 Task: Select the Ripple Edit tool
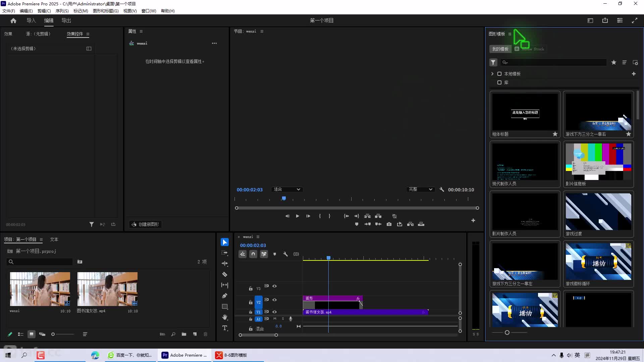coord(225,263)
